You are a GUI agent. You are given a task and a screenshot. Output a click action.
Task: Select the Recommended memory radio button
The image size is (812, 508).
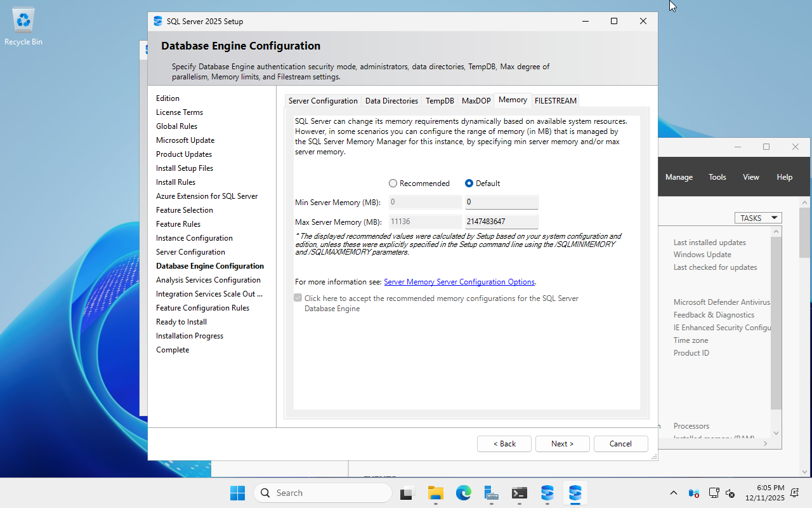click(393, 184)
